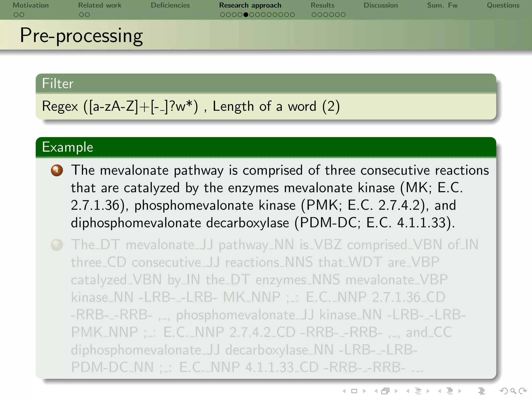The width and height of the screenshot is (532, 399).
Task: Jump to the Related work section
Action: pos(100,5)
